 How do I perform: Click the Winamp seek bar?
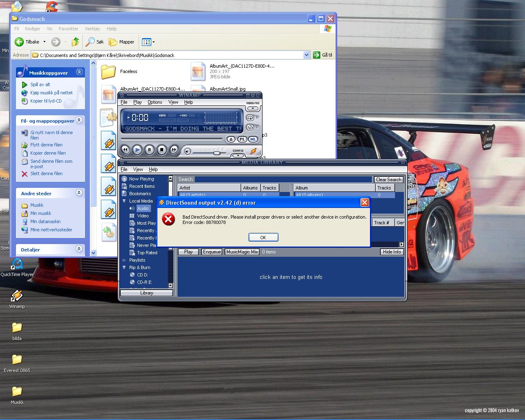[171, 139]
